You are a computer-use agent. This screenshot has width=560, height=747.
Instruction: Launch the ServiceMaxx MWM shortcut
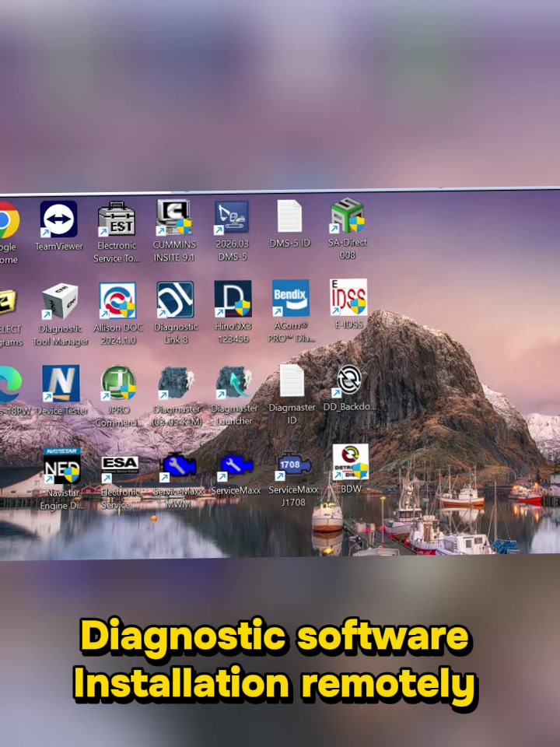[179, 466]
